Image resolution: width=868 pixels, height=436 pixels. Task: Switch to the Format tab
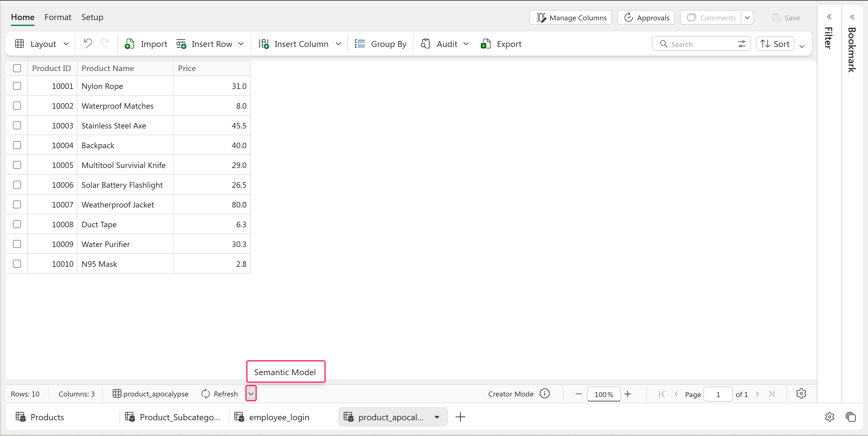pos(58,17)
